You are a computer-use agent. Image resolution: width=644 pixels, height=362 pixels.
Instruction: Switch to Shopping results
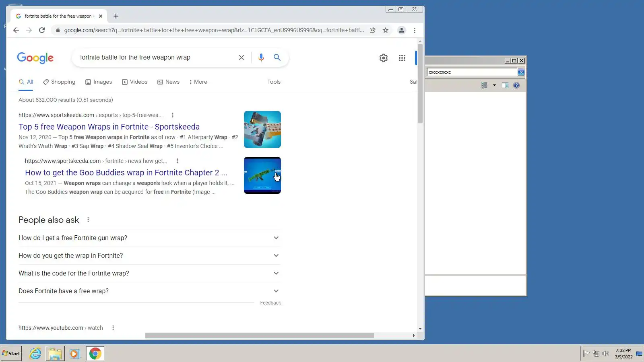tap(59, 82)
